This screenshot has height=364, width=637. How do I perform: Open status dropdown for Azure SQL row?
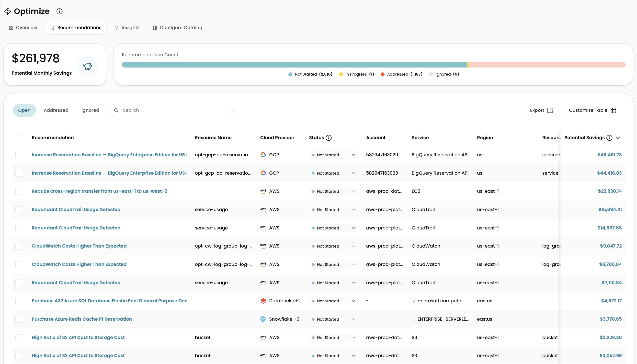[333, 301]
